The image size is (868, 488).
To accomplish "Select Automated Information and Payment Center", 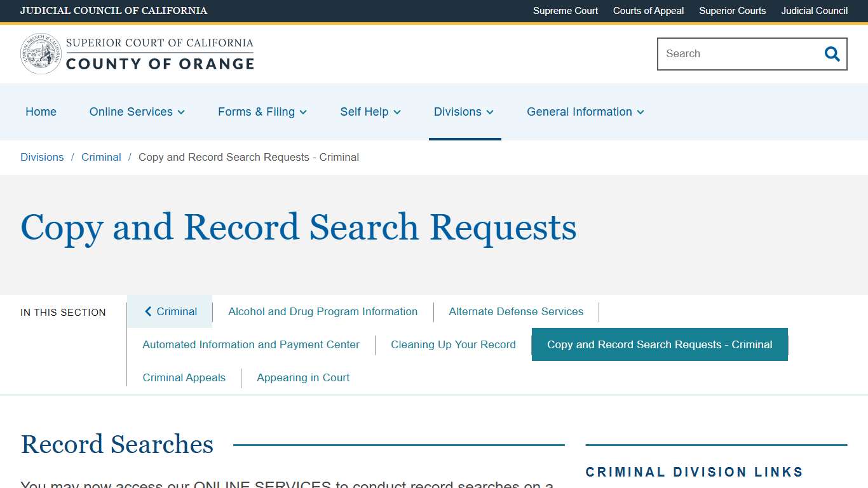I will pyautogui.click(x=250, y=344).
